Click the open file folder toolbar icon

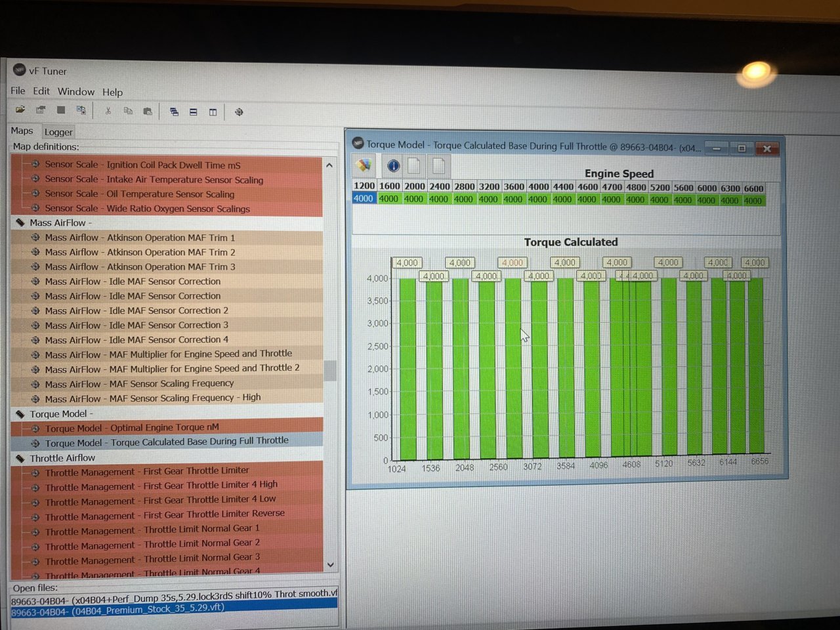click(x=20, y=110)
